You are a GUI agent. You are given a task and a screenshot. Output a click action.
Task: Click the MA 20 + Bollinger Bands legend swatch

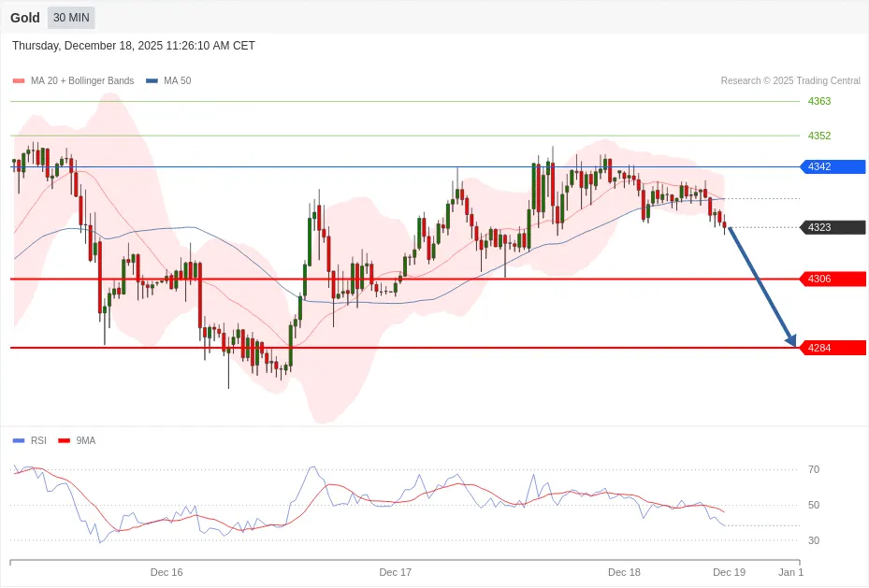click(19, 81)
